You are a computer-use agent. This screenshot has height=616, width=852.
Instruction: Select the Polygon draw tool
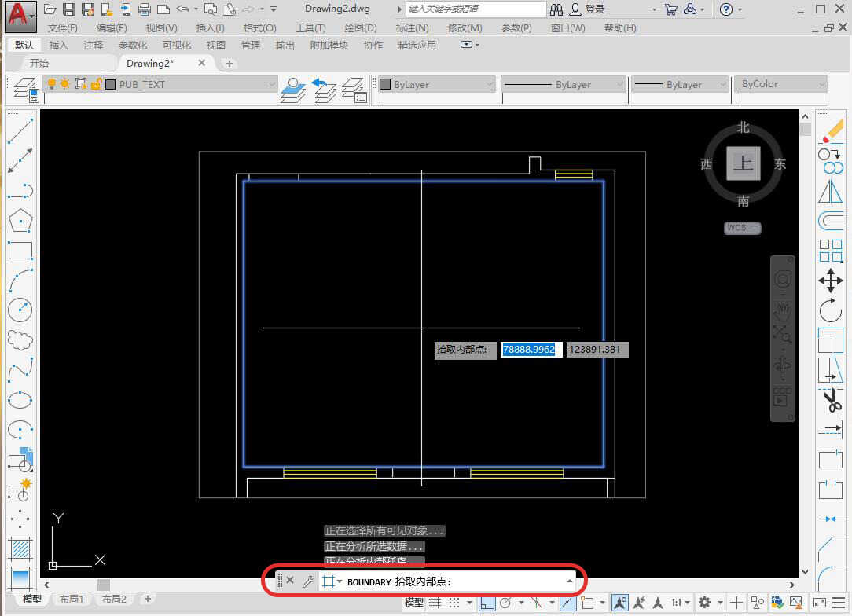click(20, 221)
